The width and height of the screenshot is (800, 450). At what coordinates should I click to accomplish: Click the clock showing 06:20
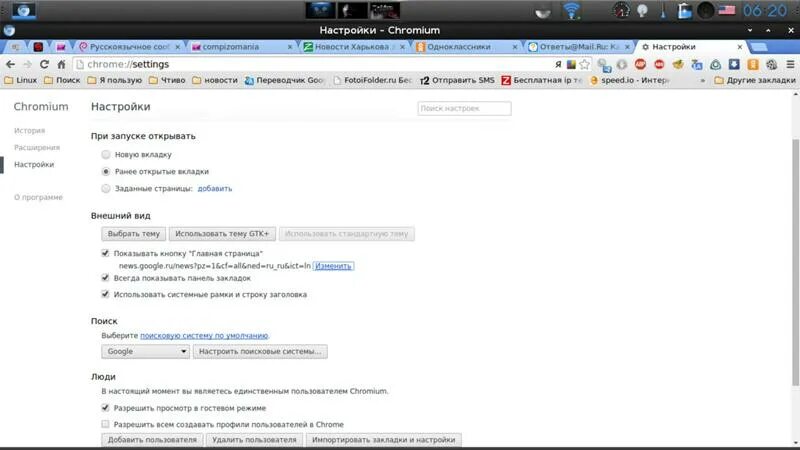point(764,10)
